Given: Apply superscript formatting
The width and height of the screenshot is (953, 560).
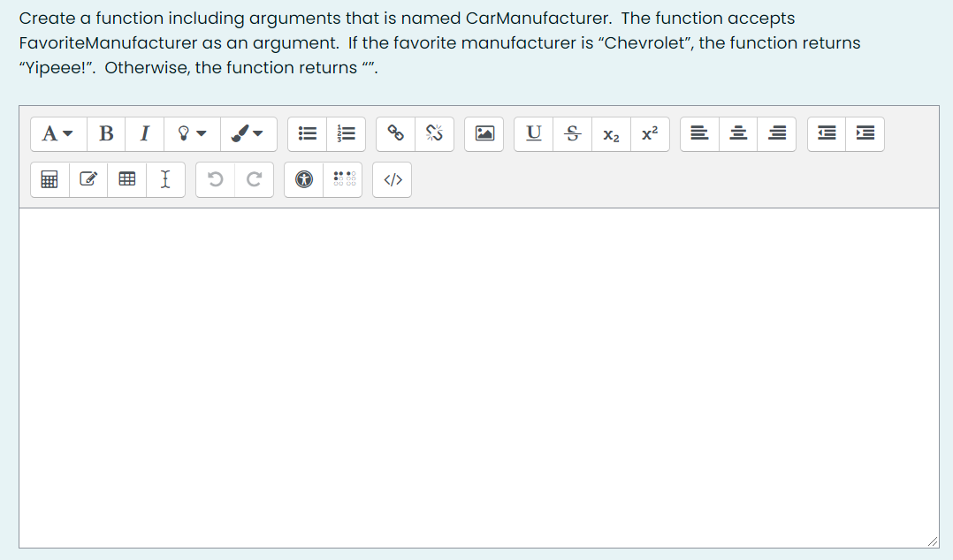Looking at the screenshot, I should 650,133.
